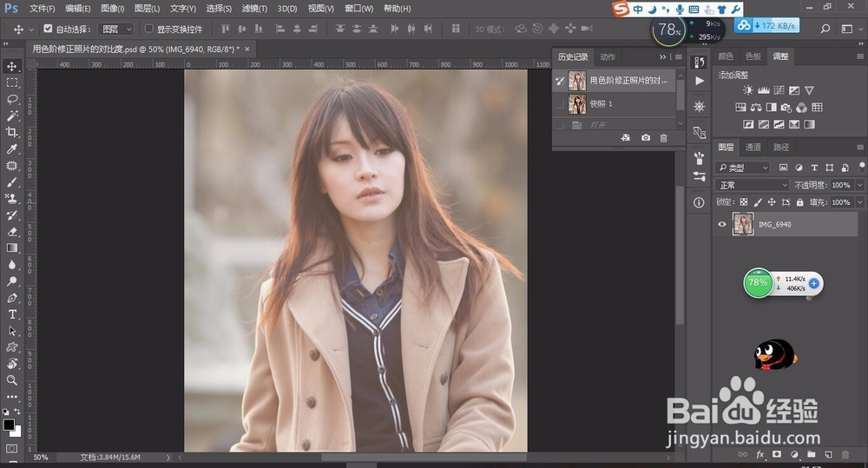Add a Photo Filter adjustment
This screenshot has height=468, width=868.
[x=786, y=108]
